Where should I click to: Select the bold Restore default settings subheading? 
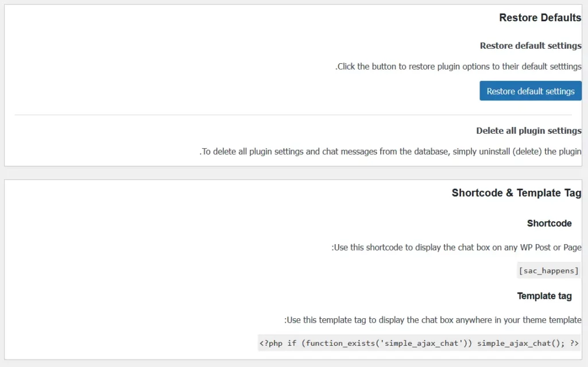click(531, 46)
